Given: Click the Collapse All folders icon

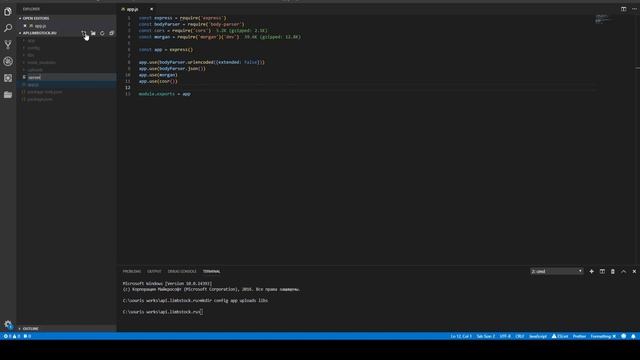Looking at the screenshot, I should pyautogui.click(x=111, y=33).
